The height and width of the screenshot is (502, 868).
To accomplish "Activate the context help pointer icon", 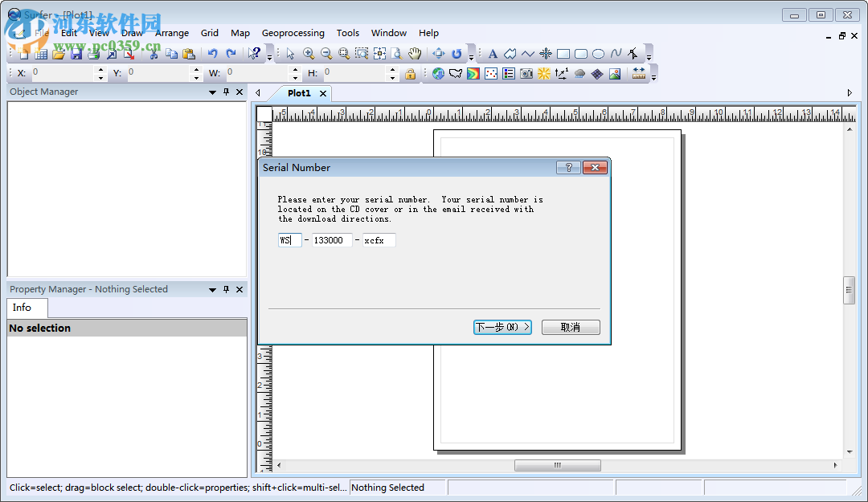I will (x=254, y=54).
